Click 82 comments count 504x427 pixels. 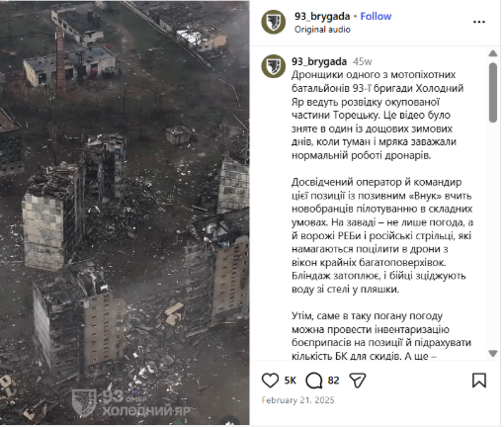pos(333,381)
